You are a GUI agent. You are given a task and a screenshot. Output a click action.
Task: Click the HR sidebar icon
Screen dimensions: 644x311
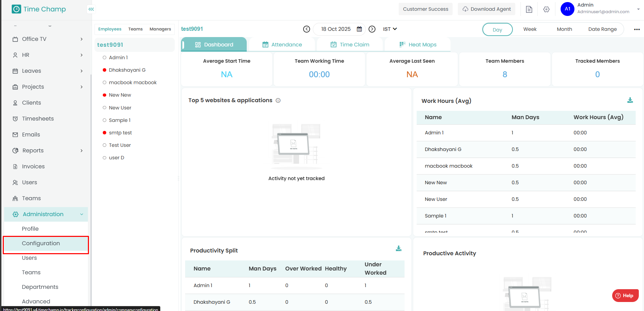(15, 55)
